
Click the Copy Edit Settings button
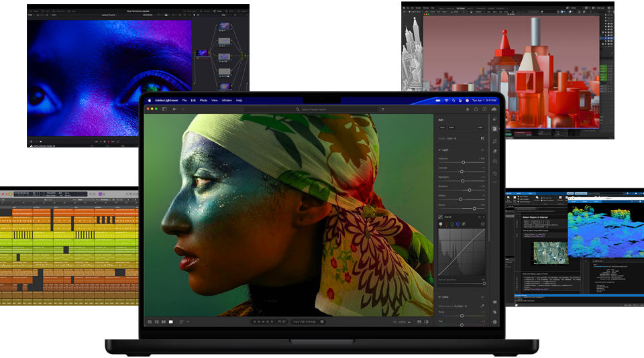tap(304, 322)
